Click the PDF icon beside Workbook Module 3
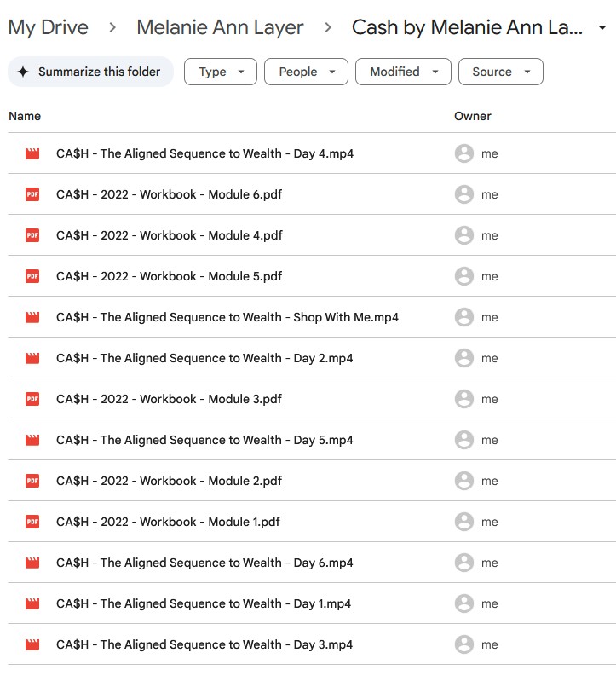Image resolution: width=616 pixels, height=693 pixels. click(32, 399)
